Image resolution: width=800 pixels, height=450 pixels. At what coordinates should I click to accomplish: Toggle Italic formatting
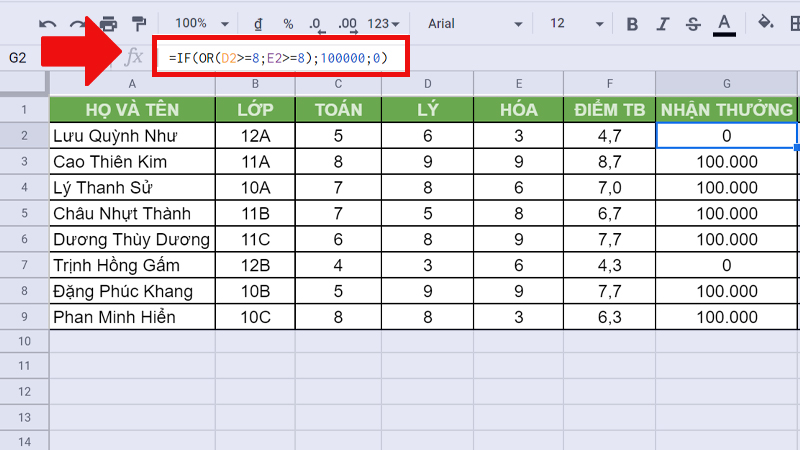tap(662, 23)
